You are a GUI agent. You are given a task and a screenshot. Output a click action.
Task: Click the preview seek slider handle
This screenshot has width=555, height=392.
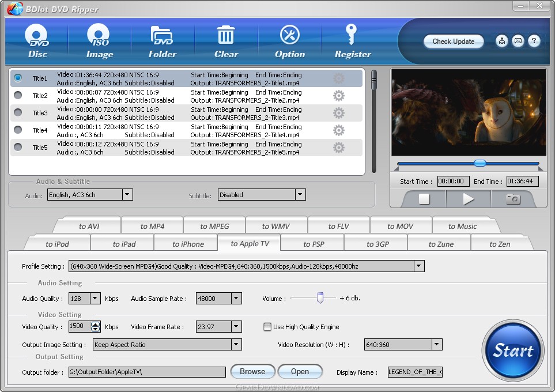pos(480,163)
